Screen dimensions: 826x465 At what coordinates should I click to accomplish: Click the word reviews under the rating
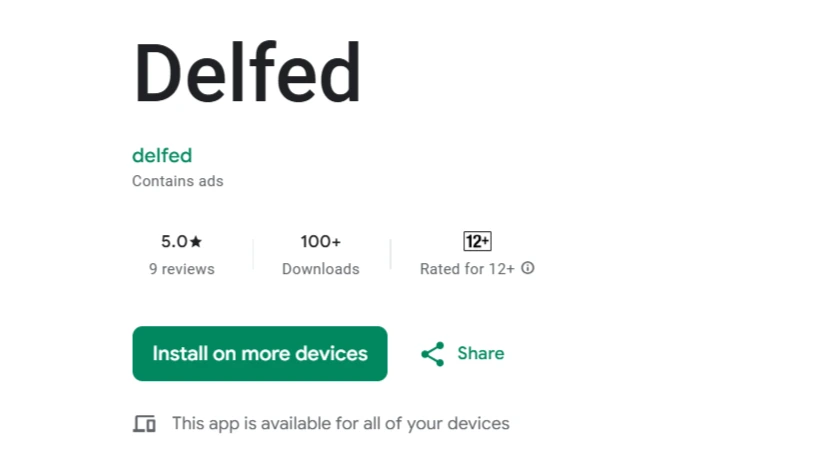(190, 269)
